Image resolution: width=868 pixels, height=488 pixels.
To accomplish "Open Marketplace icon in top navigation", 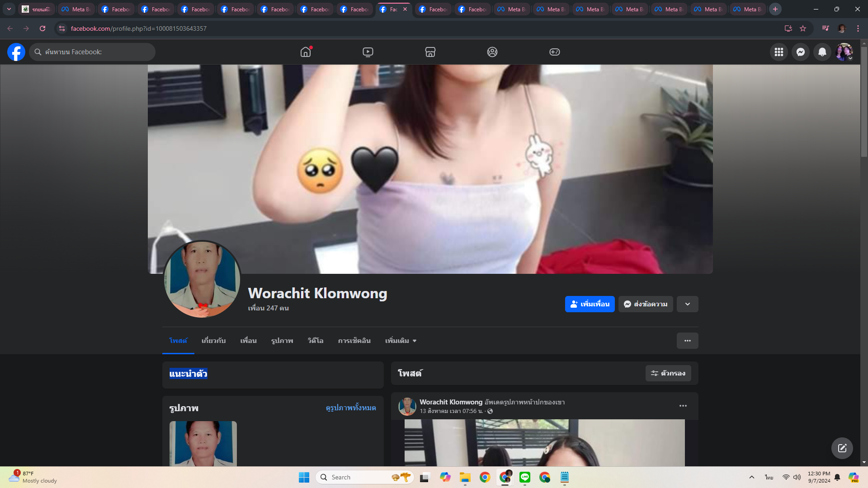I will click(430, 52).
